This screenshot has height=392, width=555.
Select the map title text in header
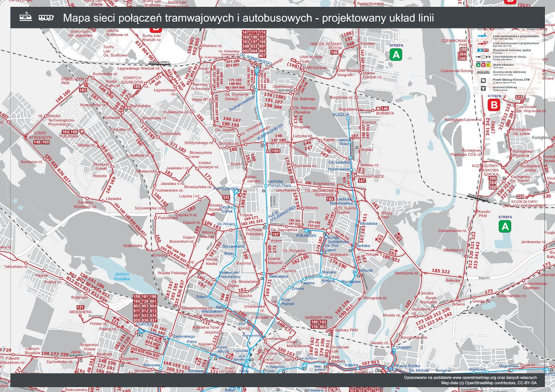pos(248,18)
